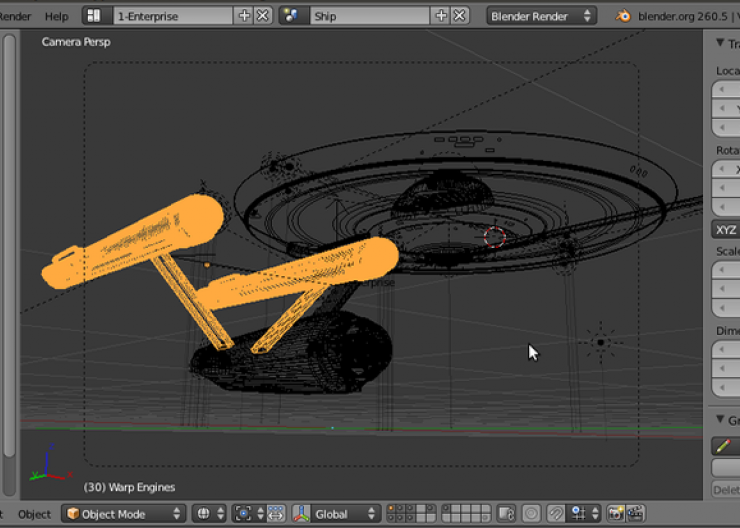Select the black engineering hull mesh
This screenshot has width=740, height=528.
tap(293, 352)
